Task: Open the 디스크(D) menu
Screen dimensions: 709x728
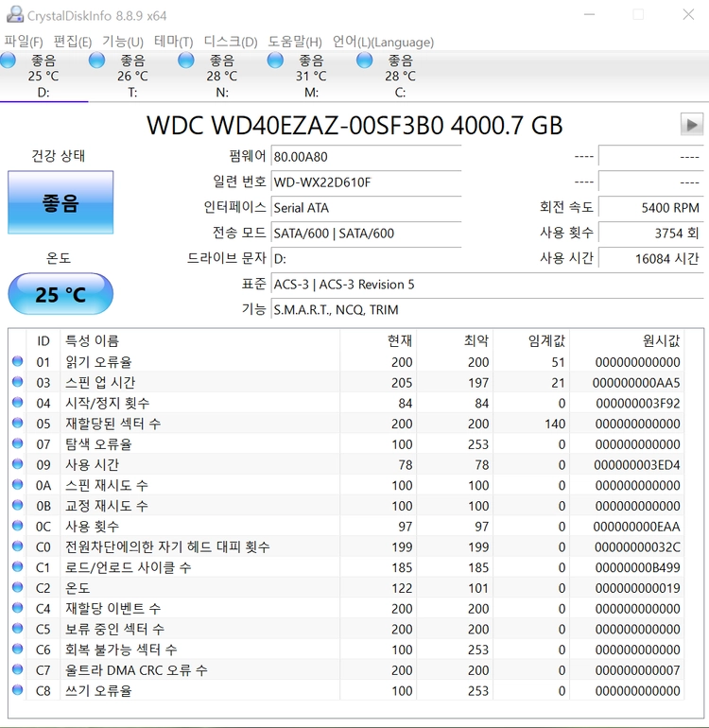Action: [231, 42]
